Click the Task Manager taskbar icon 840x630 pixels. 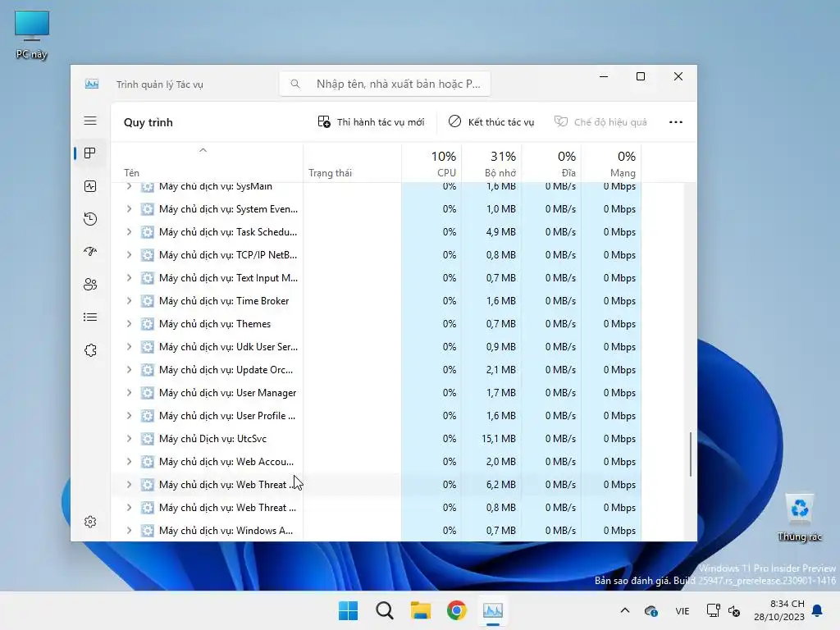coord(492,610)
